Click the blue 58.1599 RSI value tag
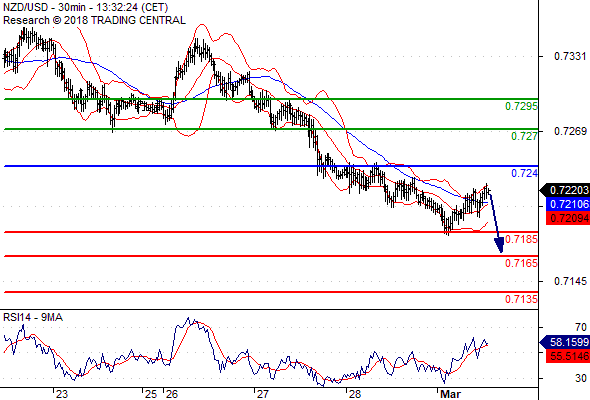590x400 pixels. [565, 342]
